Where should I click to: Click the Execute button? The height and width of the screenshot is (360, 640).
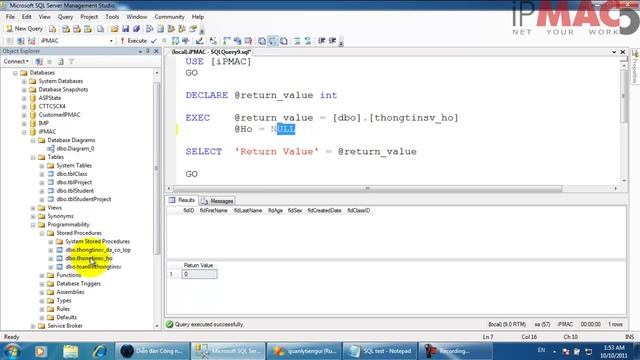pyautogui.click(x=133, y=41)
